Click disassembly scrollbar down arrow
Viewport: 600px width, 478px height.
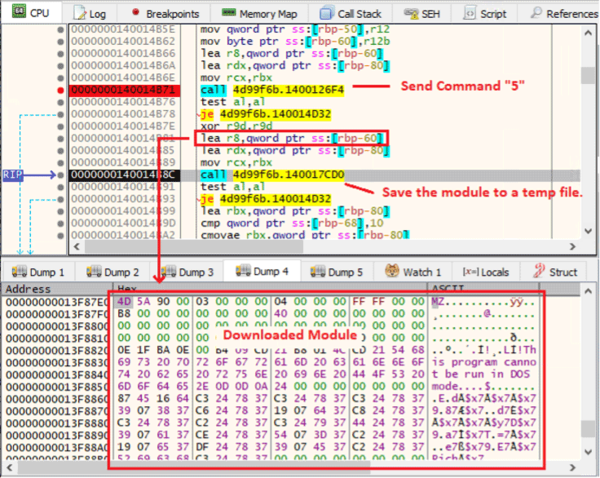[x=588, y=231]
